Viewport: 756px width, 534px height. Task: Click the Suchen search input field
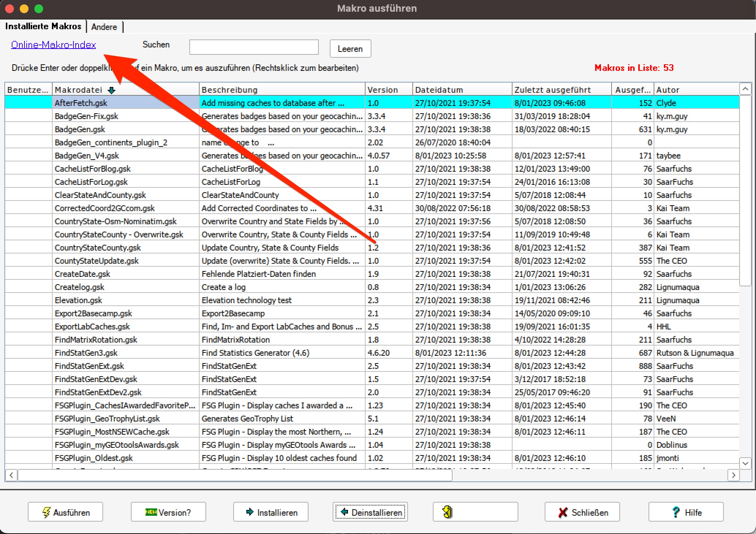click(254, 47)
